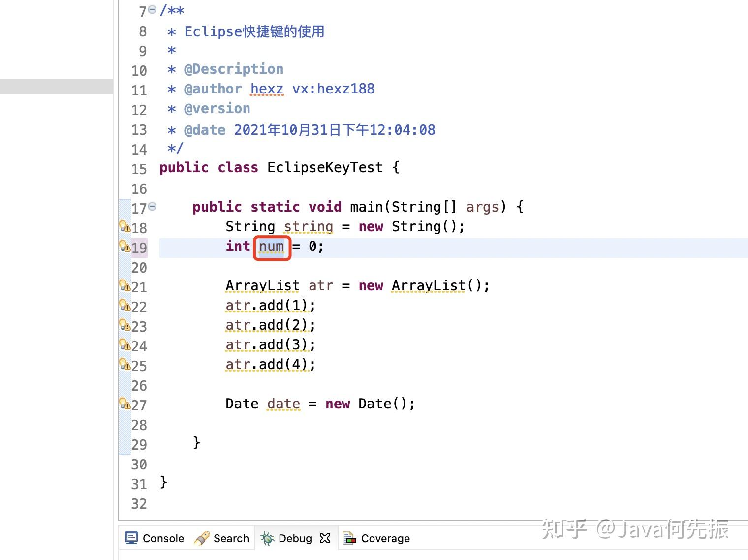The image size is (748, 560).
Task: Click the warning marker on line 25
Action: 125,364
